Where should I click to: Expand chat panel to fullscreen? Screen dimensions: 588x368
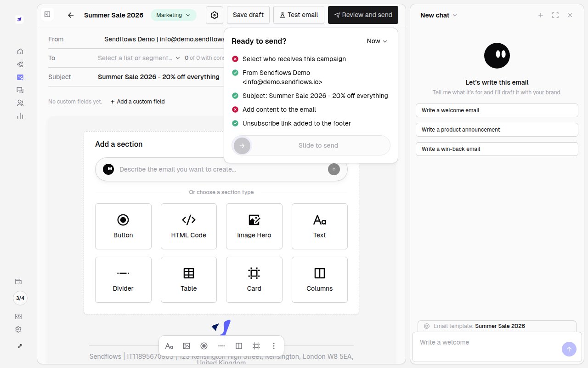click(x=555, y=15)
